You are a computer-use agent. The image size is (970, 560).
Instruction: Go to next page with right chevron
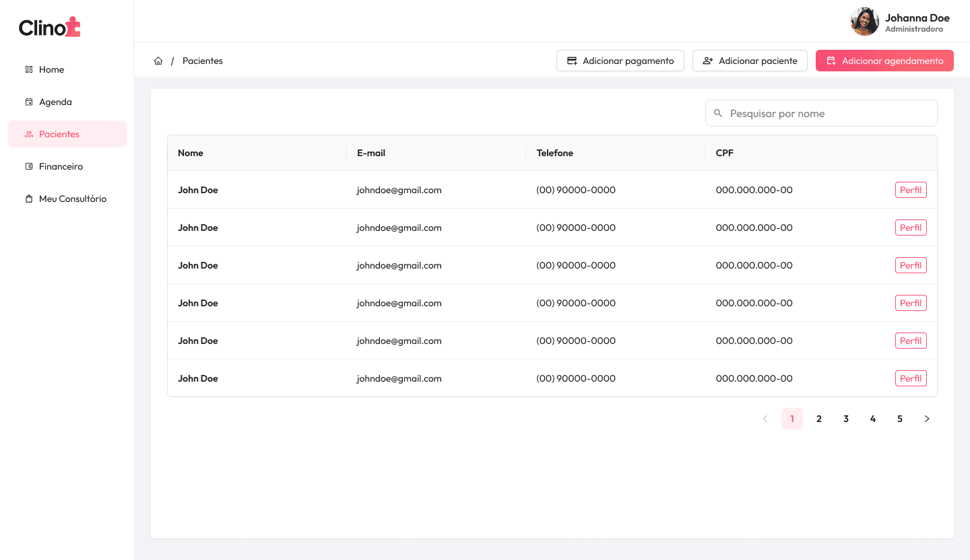click(x=927, y=419)
